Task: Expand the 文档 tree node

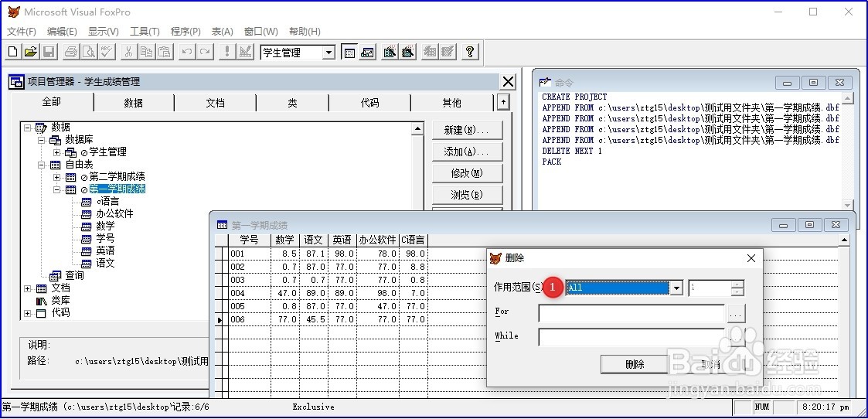Action: 28,288
